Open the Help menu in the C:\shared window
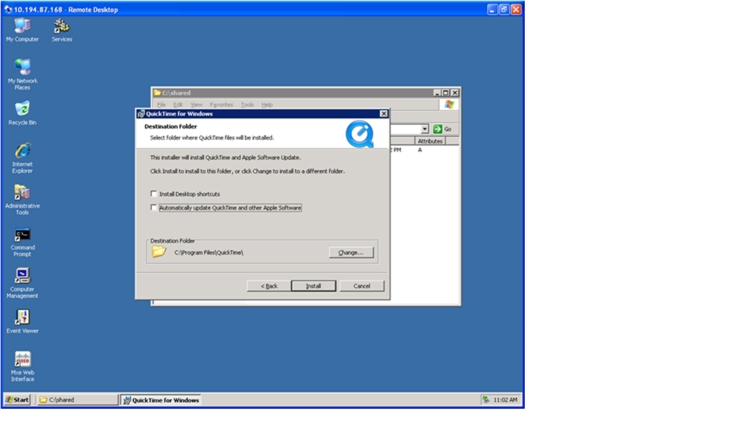 point(267,105)
